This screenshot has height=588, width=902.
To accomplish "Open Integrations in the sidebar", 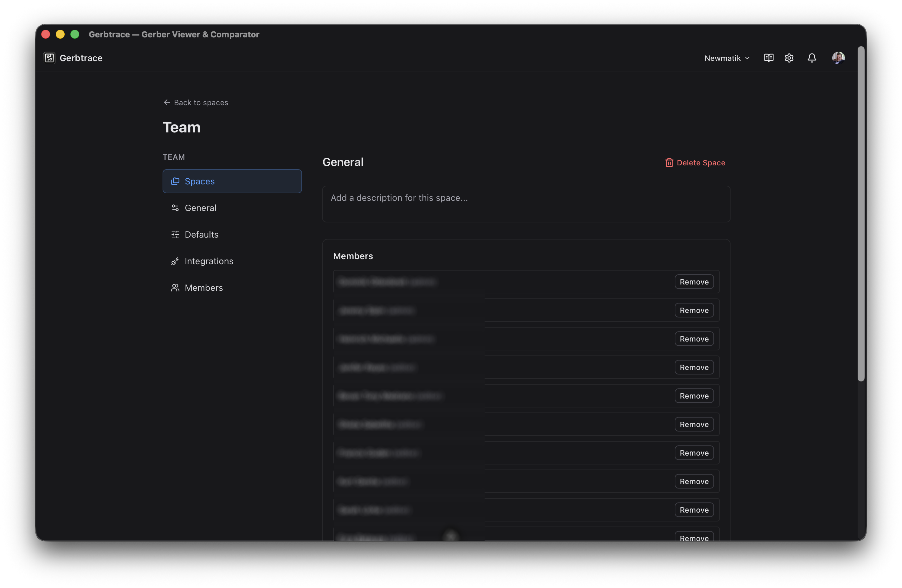I will [x=232, y=261].
